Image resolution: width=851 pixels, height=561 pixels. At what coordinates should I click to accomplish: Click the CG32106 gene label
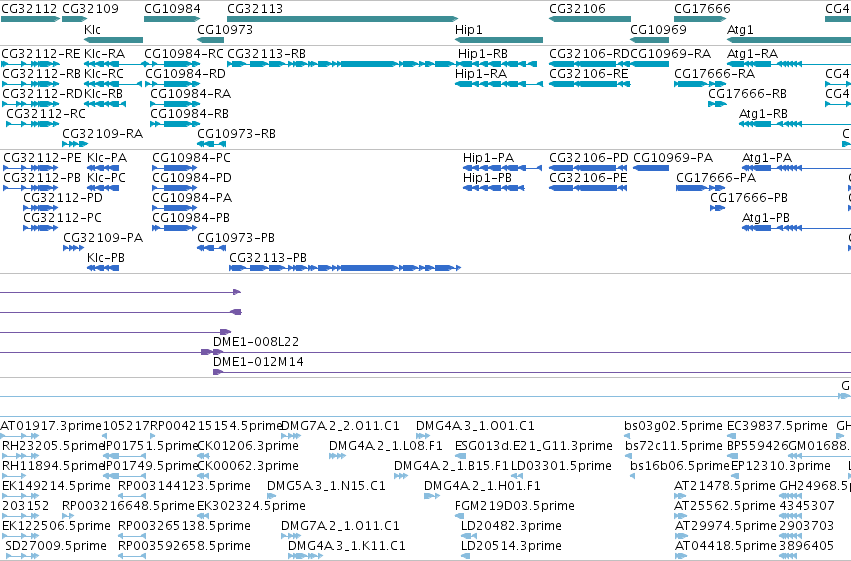click(x=577, y=9)
